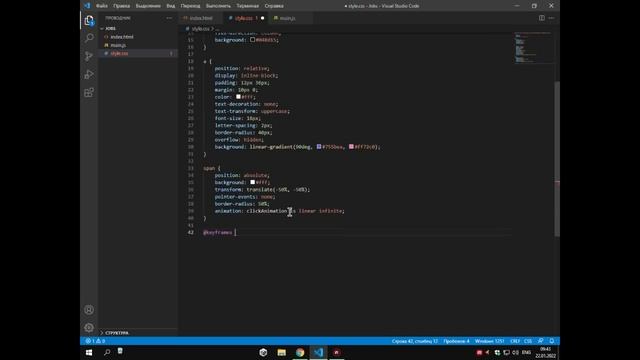
Task: Click the feedback icon in status bar
Action: (x=541, y=341)
